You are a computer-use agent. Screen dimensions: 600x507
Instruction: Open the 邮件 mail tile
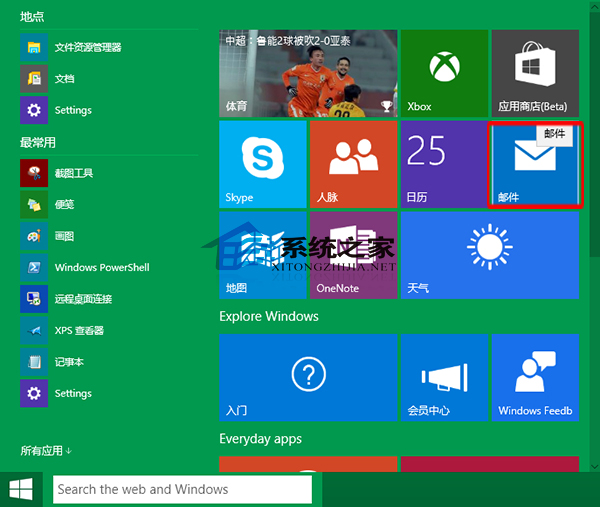pos(535,165)
